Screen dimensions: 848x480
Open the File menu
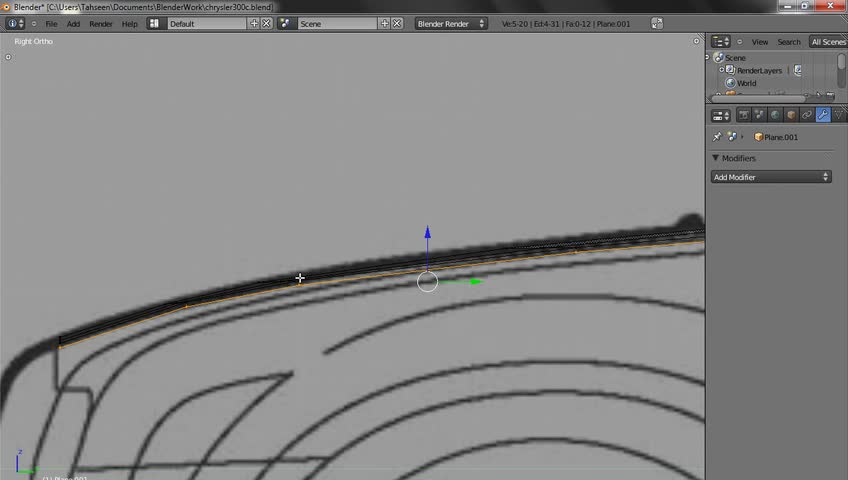click(x=51, y=24)
